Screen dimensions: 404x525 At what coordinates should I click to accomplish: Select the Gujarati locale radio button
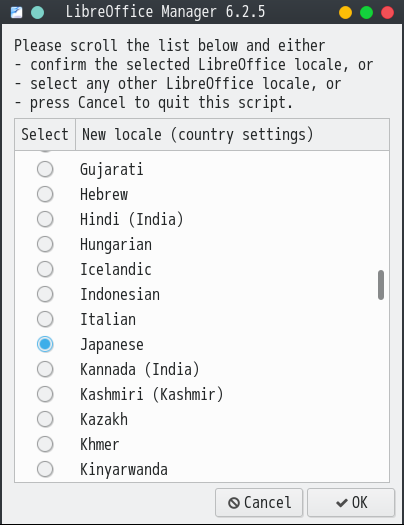tap(45, 169)
